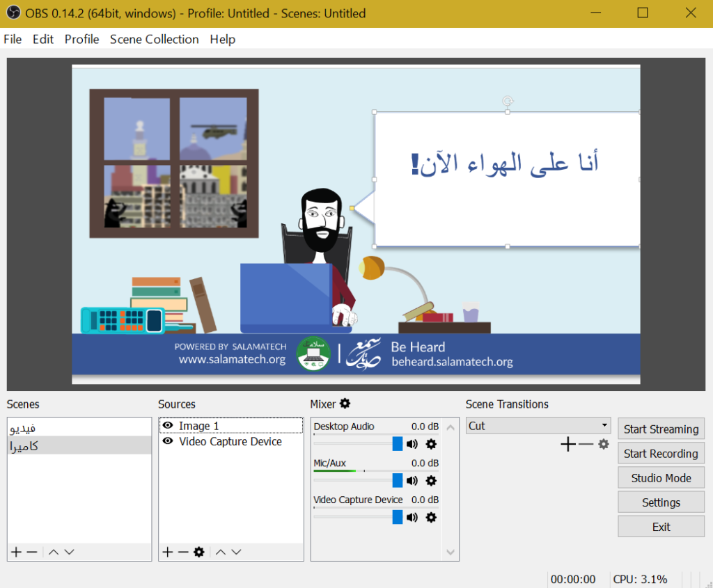The image size is (713, 588).
Task: Open source properties gear in Sources toolbar
Action: click(x=199, y=552)
